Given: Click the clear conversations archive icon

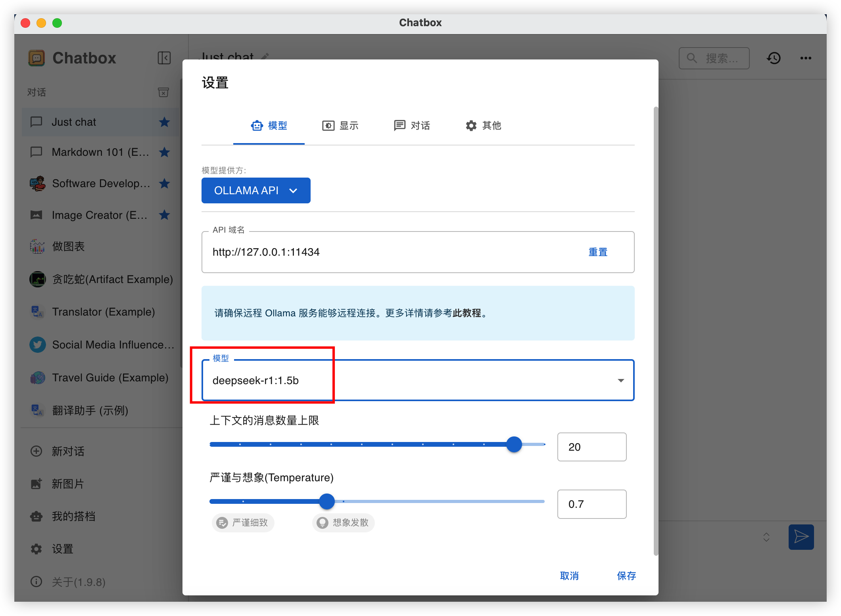Looking at the screenshot, I should [x=163, y=92].
